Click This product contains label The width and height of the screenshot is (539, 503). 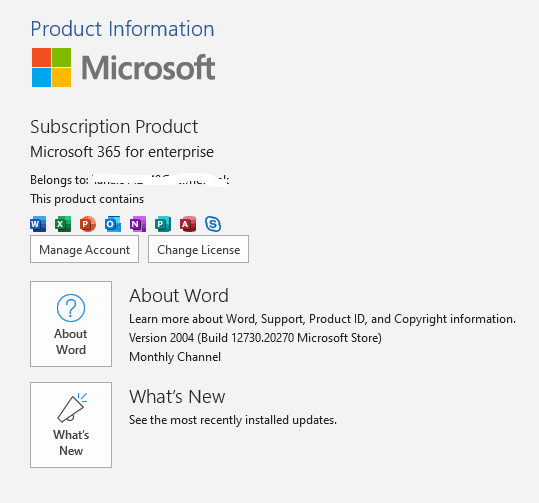click(x=87, y=199)
